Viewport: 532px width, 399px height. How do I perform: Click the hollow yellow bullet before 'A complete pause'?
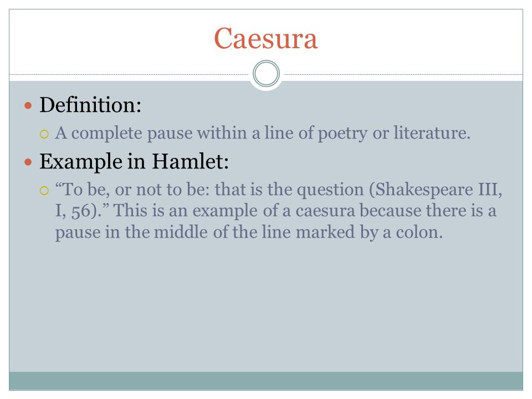coord(44,134)
